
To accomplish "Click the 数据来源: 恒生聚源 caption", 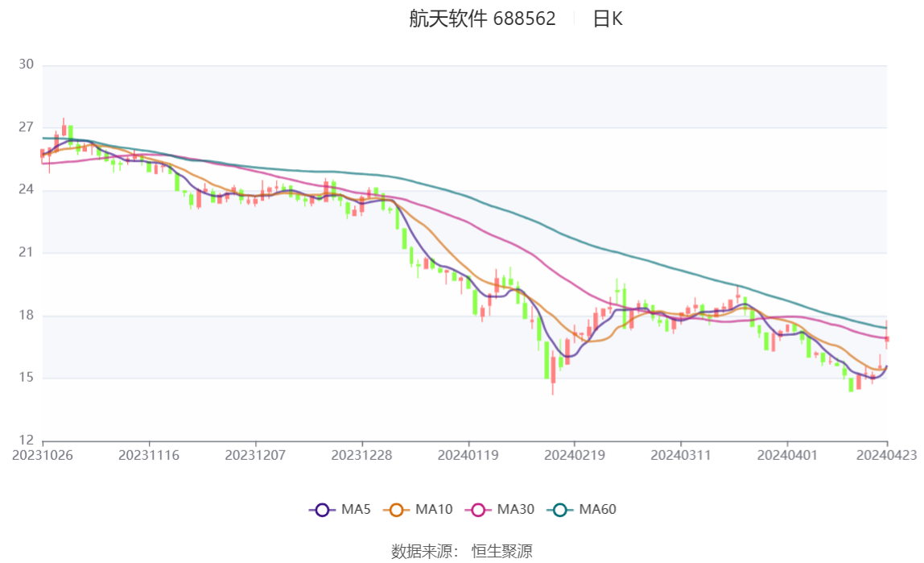I will click(462, 551).
